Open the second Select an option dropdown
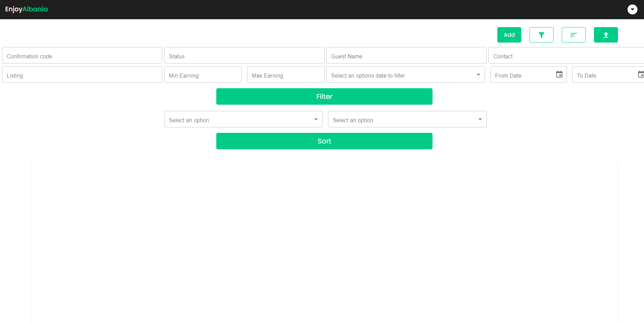Screen dimensions: 644x323 [407, 119]
